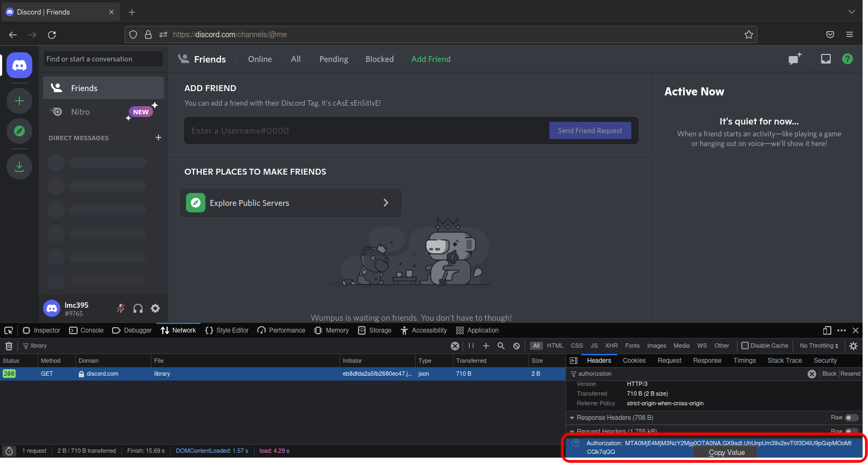Open the Inbox icon in header

826,59
